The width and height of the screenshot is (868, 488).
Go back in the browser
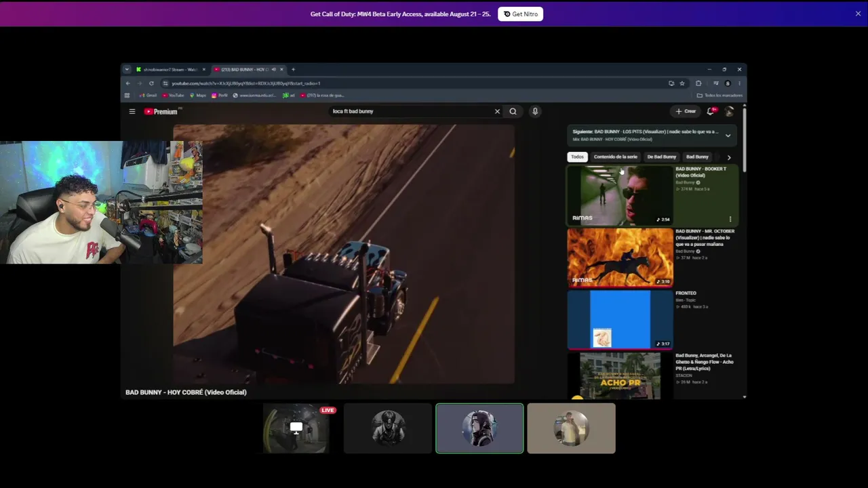pyautogui.click(x=127, y=83)
